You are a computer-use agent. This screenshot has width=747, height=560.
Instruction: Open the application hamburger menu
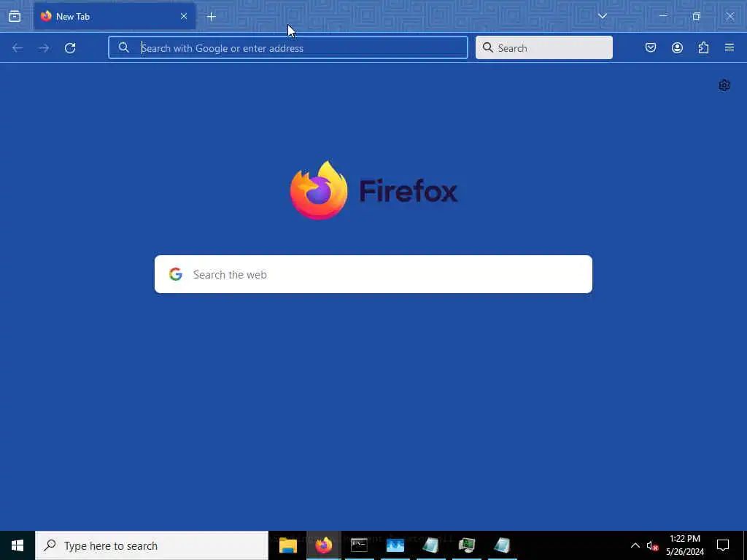tap(729, 47)
